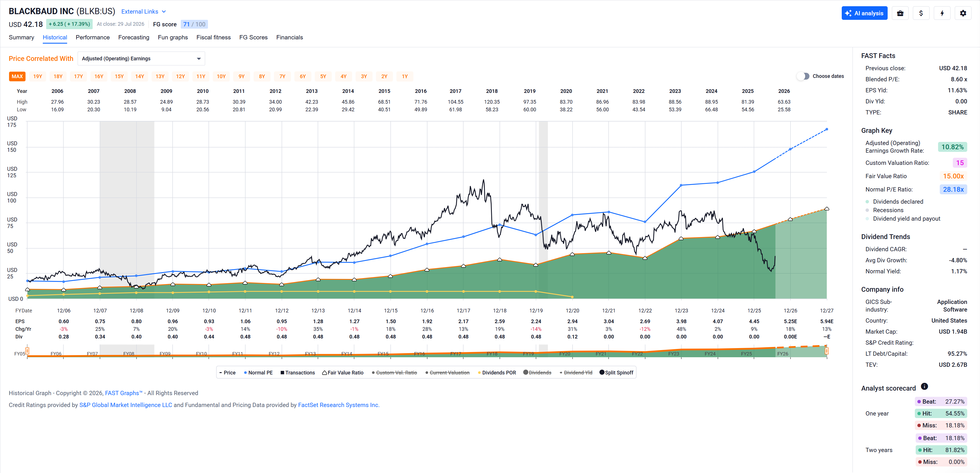Switch to the Fiscal fitness tab
The width and height of the screenshot is (980, 473).
coord(213,37)
